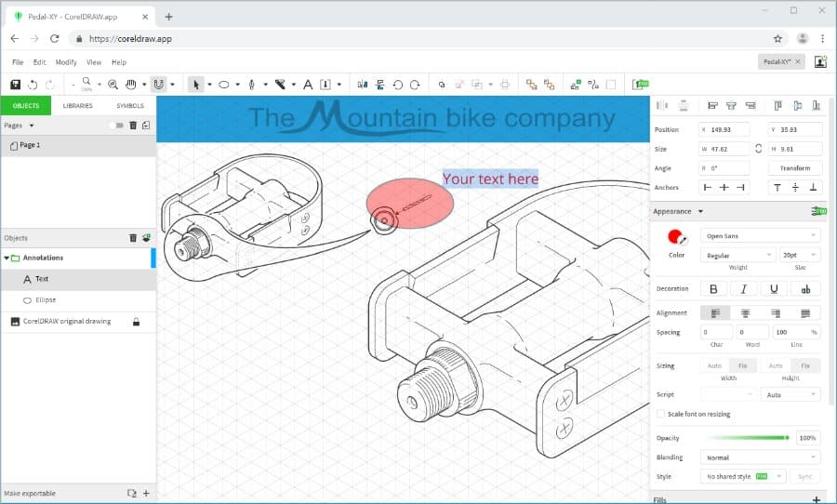Image resolution: width=837 pixels, height=504 pixels.
Task: Click the Save icon in the toolbar
Action: [x=16, y=85]
